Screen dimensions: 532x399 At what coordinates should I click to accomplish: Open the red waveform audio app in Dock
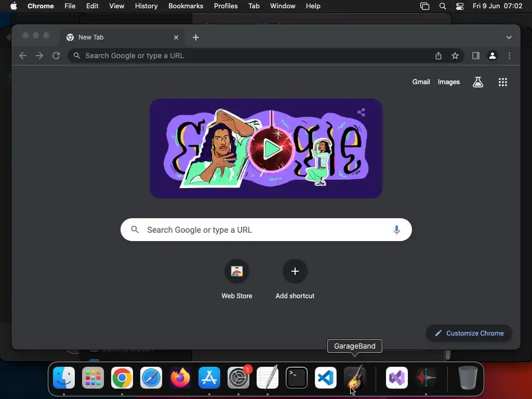tap(426, 378)
